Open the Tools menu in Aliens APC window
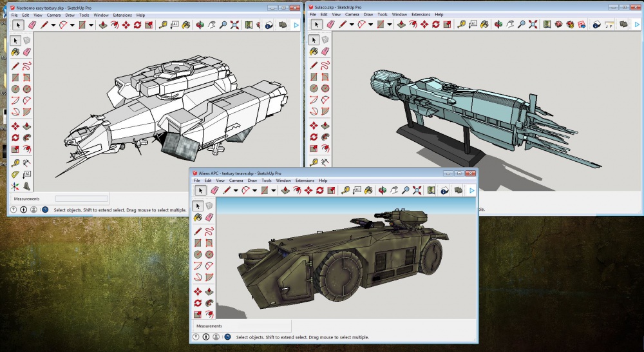The image size is (644, 352). tap(267, 181)
